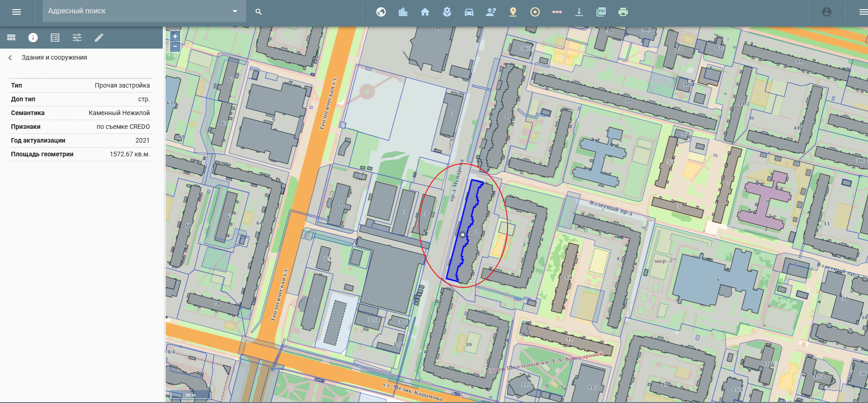Screen dimensions: 868x403
Task: Click the globe base map icon
Action: 381,12
